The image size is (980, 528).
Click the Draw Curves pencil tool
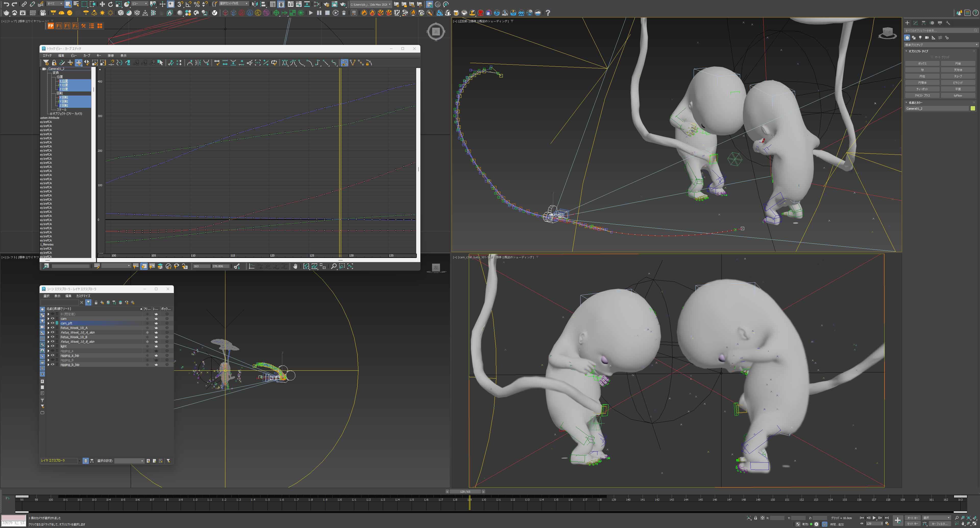coord(62,63)
